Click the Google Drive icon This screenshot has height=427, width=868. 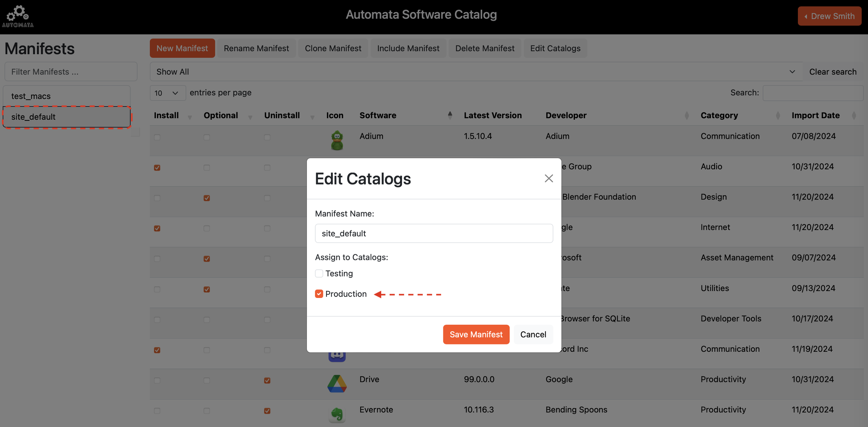[337, 384]
